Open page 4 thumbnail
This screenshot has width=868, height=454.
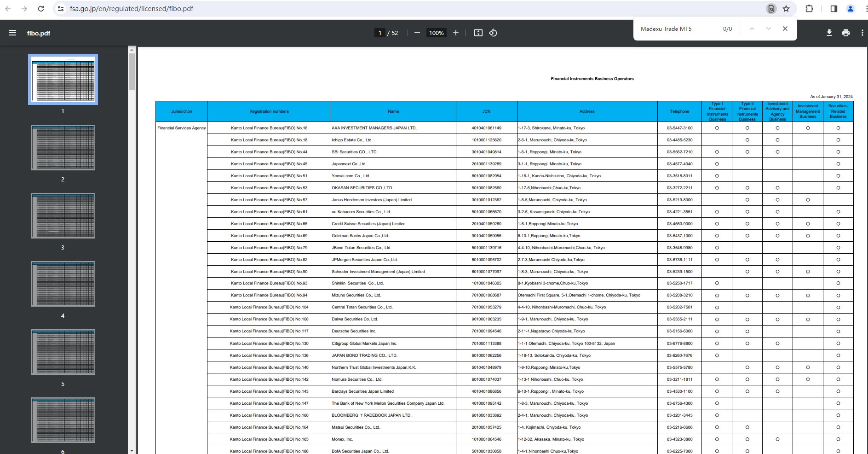pos(63,284)
